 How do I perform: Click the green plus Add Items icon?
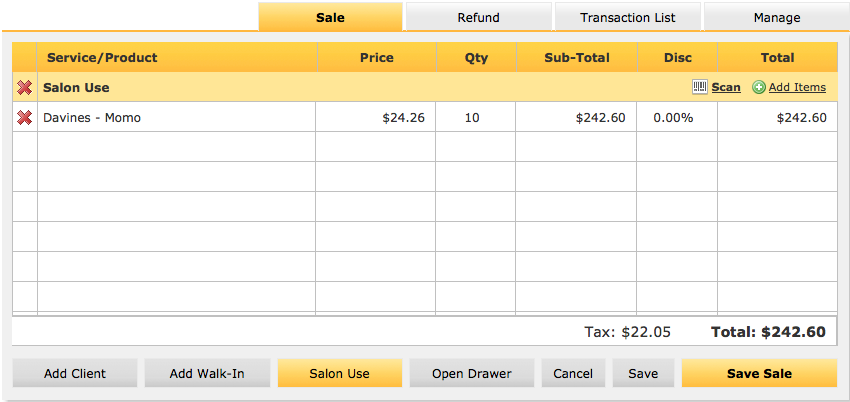click(759, 87)
